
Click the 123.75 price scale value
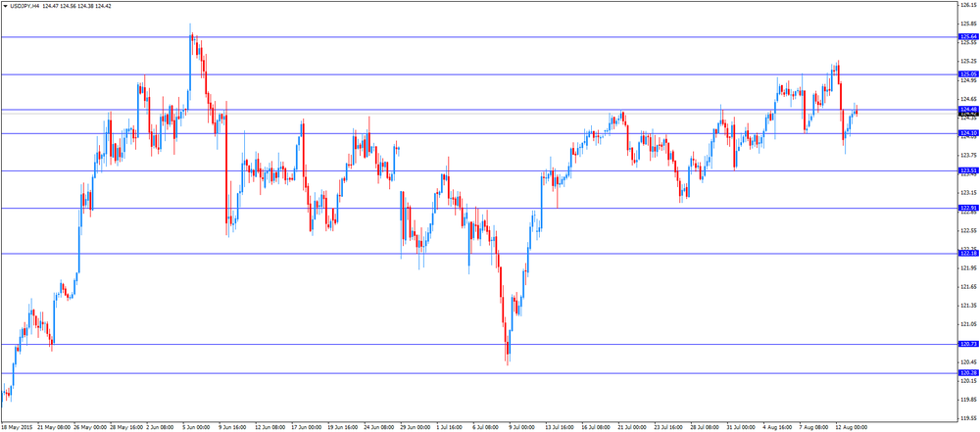point(969,155)
